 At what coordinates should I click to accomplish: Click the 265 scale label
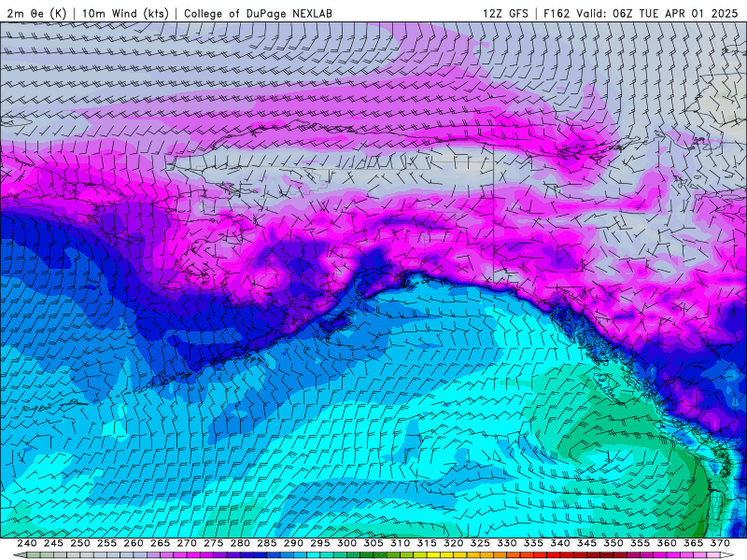tap(160, 543)
